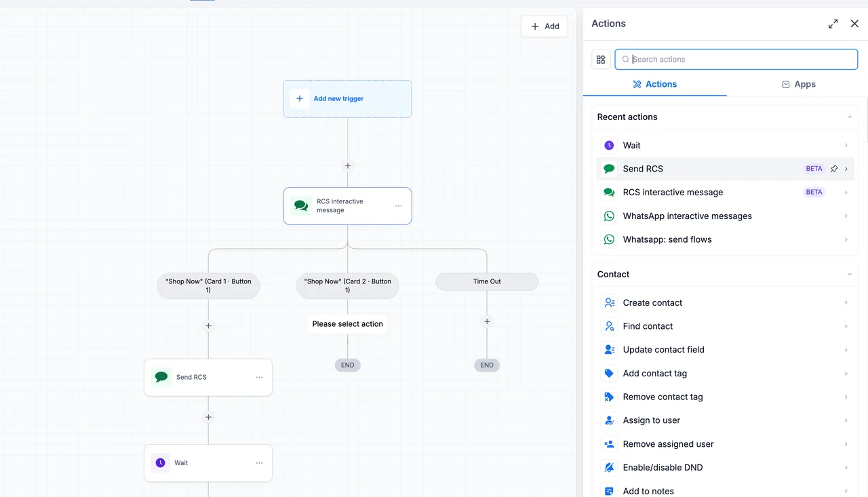
Task: Click the Add button on canvas
Action: (545, 26)
